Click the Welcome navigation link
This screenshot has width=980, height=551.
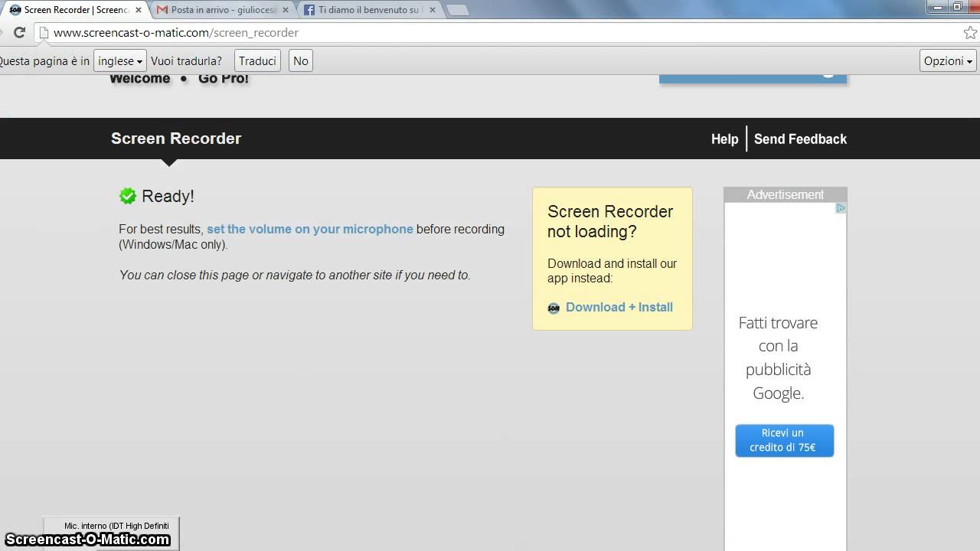click(140, 79)
